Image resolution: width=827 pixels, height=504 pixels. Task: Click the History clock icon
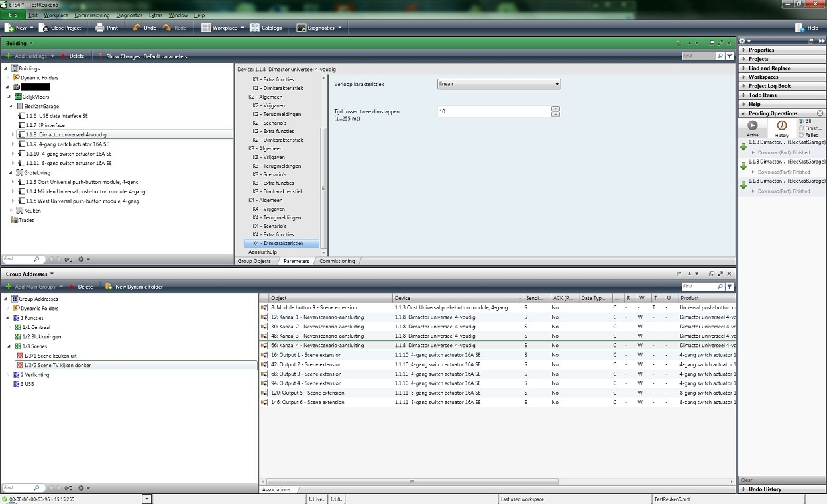point(782,125)
